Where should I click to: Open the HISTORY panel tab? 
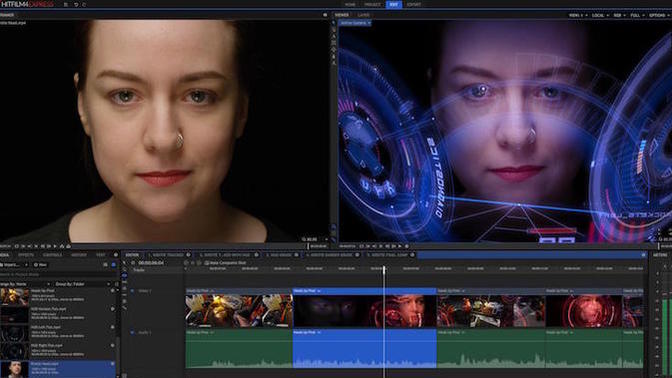pos(79,255)
